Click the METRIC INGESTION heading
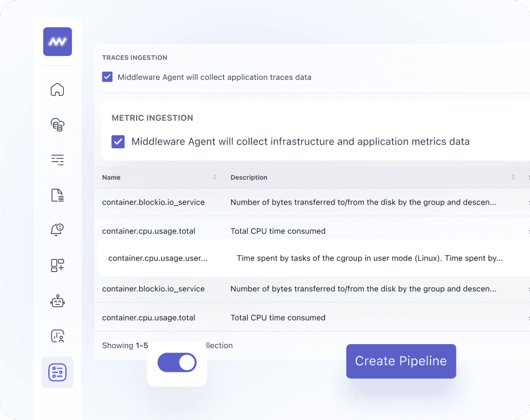Screen dimensions: 530x420 click(153, 118)
